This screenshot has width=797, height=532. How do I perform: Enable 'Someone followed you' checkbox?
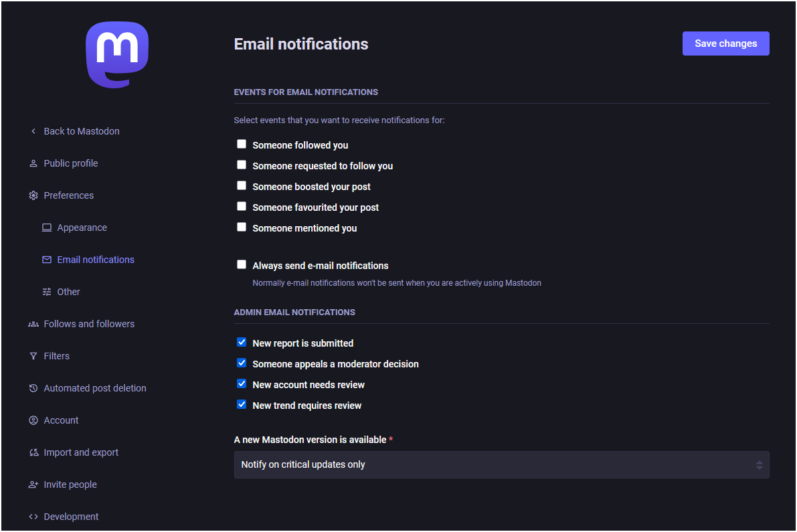coord(242,145)
